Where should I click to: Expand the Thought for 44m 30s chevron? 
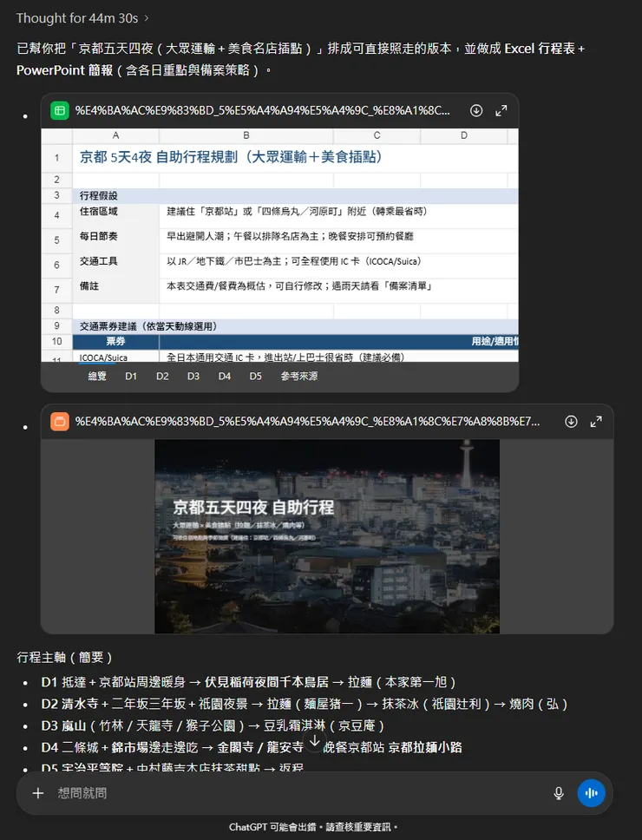146,19
